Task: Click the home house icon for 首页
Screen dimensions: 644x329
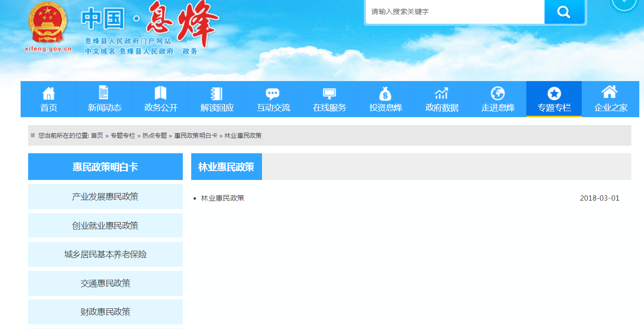Action: pos(48,93)
